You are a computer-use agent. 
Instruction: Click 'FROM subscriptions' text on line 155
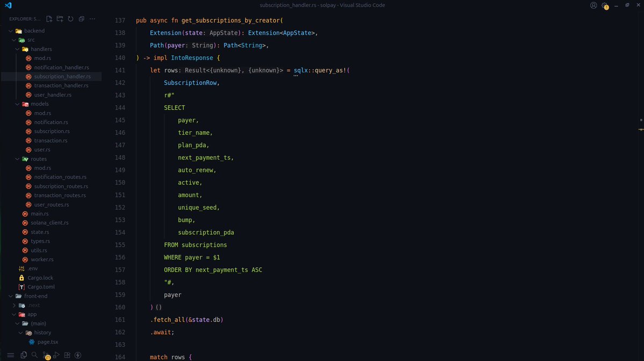tap(195, 245)
